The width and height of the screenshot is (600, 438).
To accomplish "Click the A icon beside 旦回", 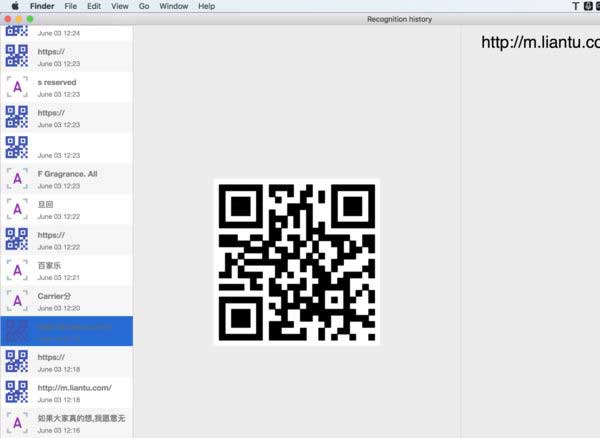I will (x=17, y=209).
